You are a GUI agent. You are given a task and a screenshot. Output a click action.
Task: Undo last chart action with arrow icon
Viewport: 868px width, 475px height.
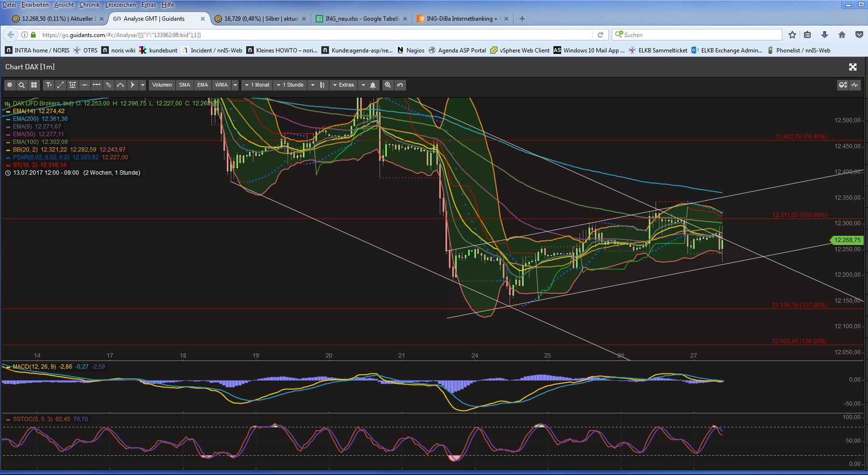pyautogui.click(x=400, y=85)
